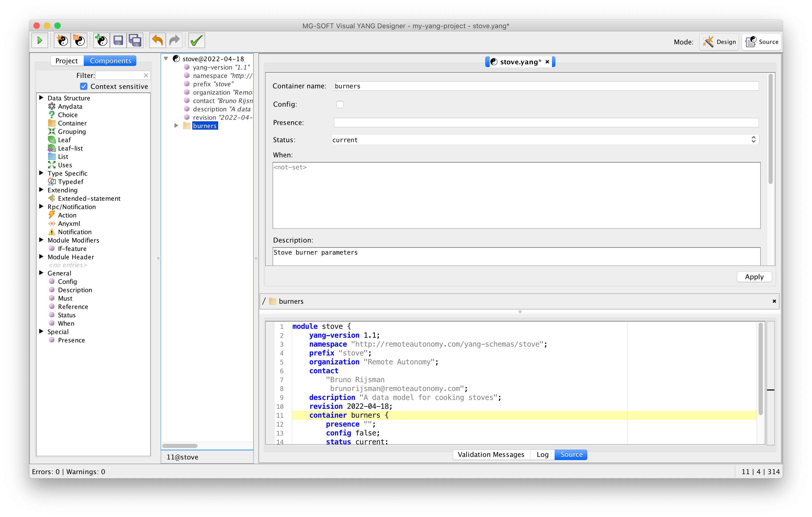Image resolution: width=812 pixels, height=517 pixels.
Task: Switch to the Project tab
Action: pyautogui.click(x=67, y=60)
